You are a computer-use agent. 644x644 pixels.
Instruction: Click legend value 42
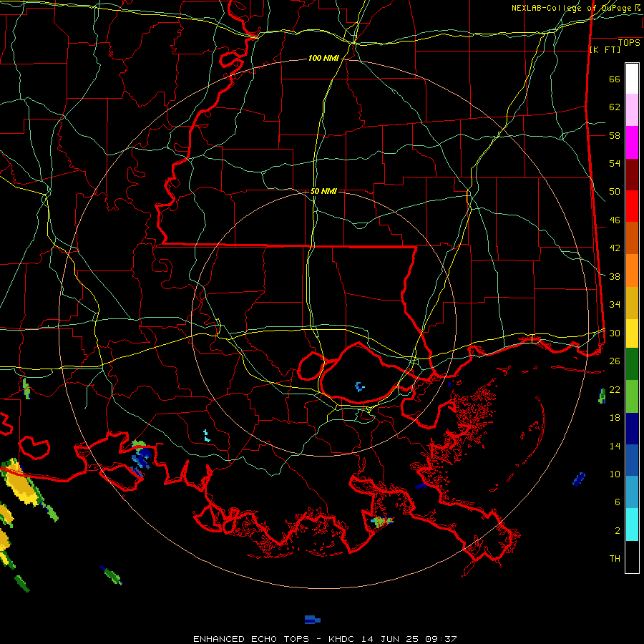click(615, 248)
